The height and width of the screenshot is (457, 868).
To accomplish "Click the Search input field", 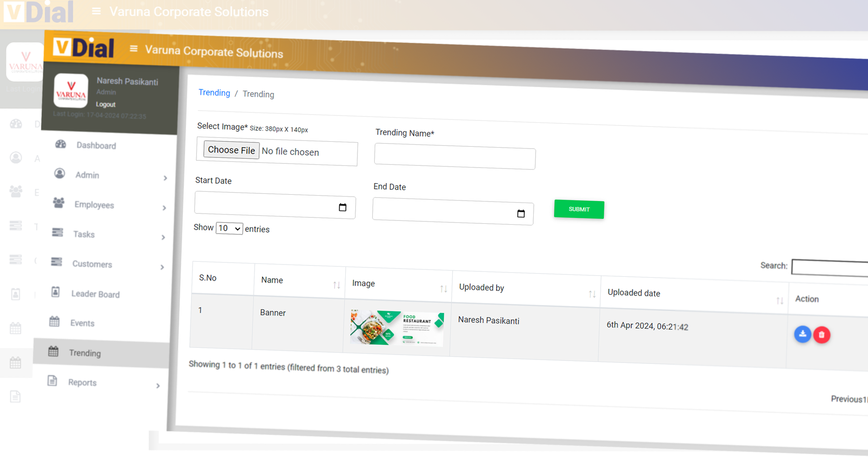I will point(830,268).
